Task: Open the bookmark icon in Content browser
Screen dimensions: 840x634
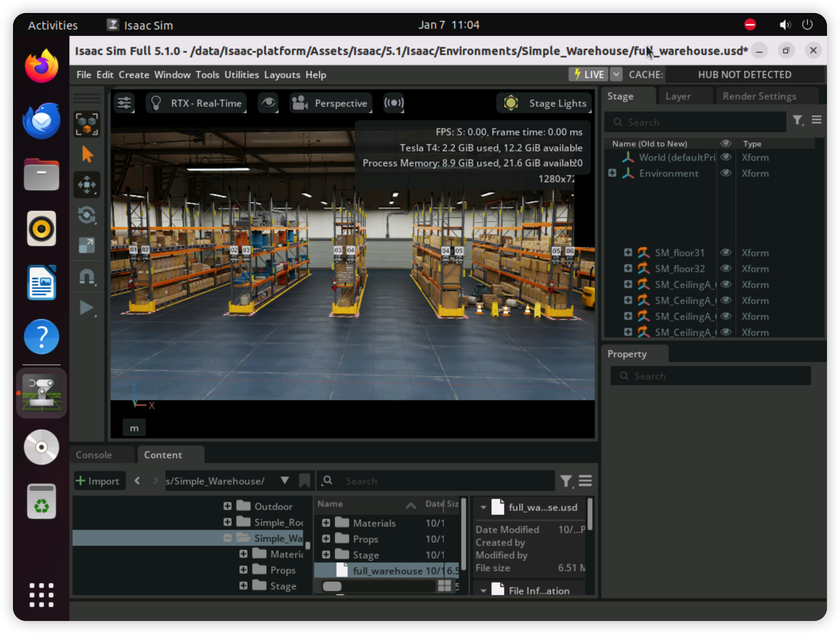Action: (x=305, y=481)
